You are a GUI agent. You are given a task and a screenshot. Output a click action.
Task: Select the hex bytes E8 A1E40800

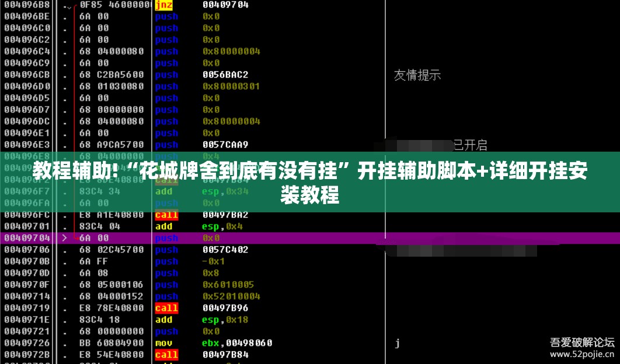click(x=112, y=215)
